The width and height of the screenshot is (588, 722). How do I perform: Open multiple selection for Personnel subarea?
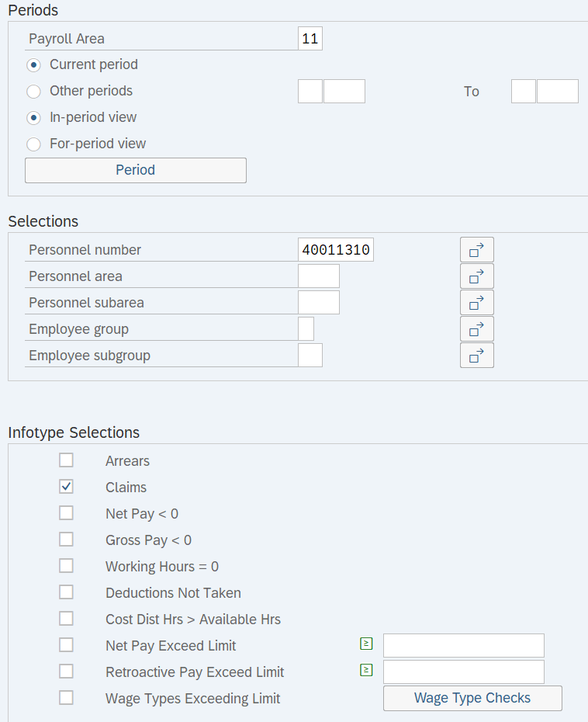[476, 303]
